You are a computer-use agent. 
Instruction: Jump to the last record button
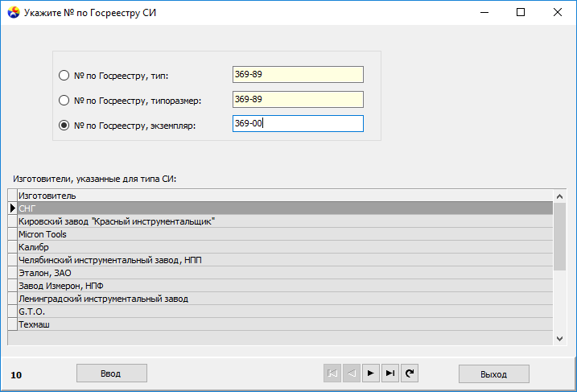pyautogui.click(x=390, y=373)
